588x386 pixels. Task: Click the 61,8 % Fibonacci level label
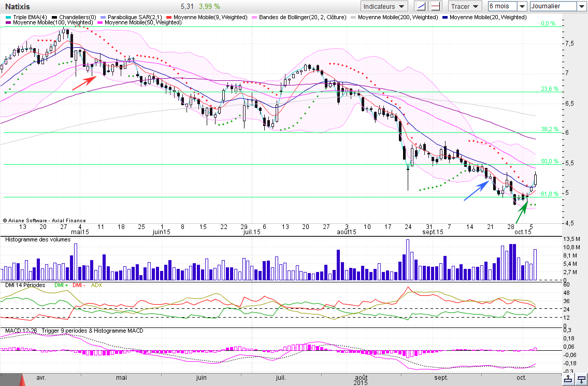coord(550,194)
